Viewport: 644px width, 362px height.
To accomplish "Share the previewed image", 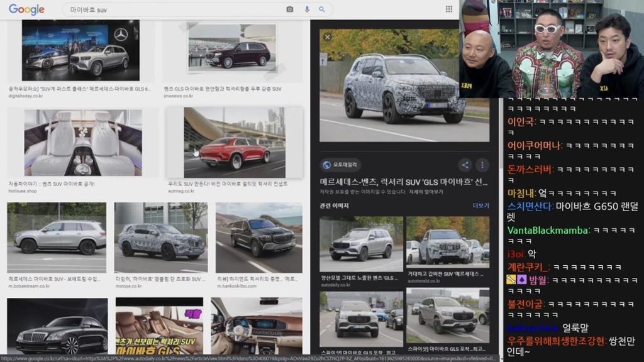I will [465, 165].
